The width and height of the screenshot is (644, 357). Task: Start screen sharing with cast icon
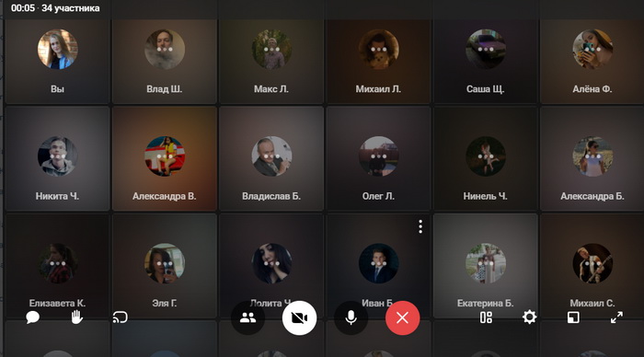coord(121,317)
